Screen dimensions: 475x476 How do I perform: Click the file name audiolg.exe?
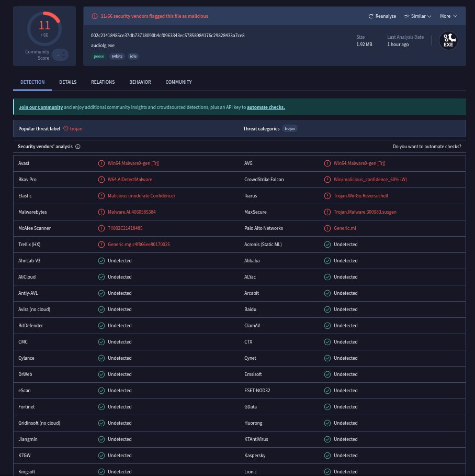[103, 46]
